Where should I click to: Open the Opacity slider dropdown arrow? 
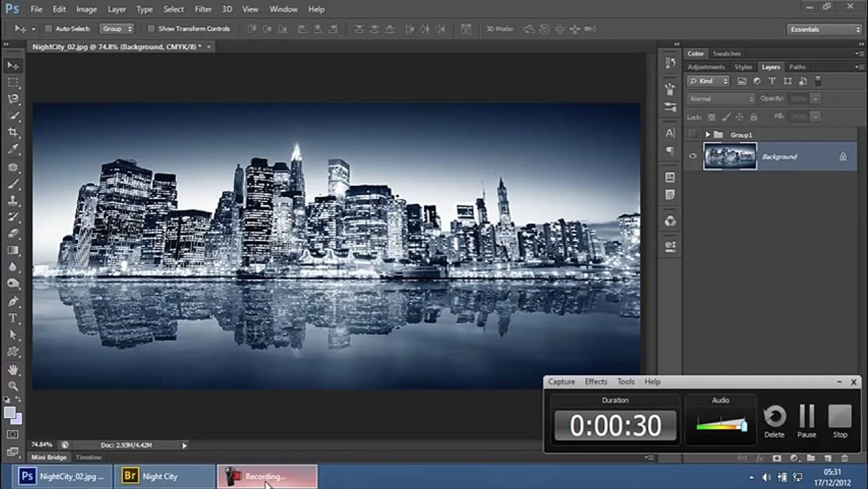pos(815,98)
